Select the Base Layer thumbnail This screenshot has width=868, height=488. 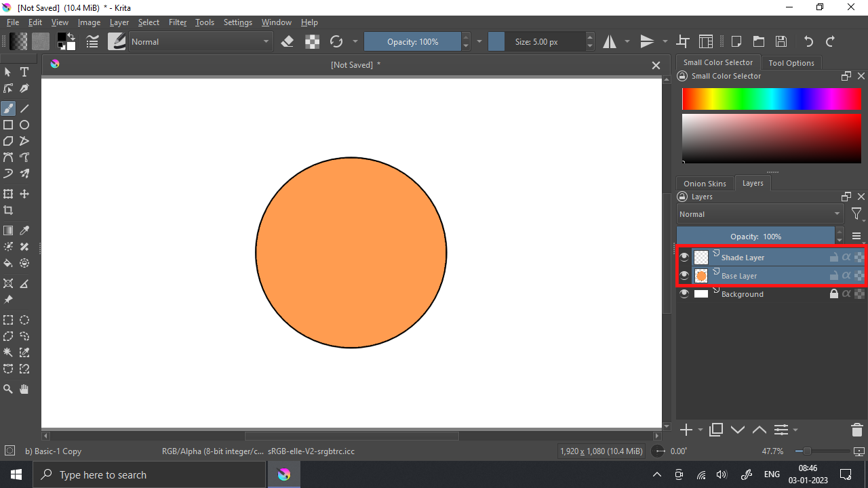(x=701, y=275)
